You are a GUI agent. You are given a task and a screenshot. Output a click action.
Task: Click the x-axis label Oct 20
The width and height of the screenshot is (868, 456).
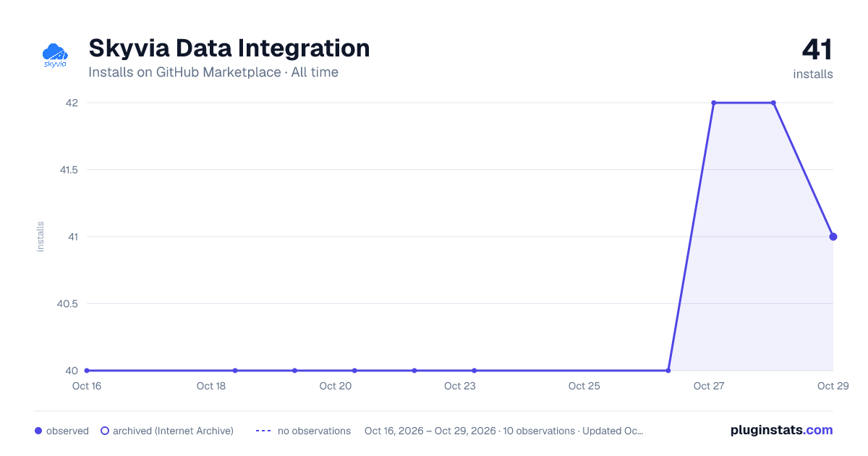tap(336, 386)
